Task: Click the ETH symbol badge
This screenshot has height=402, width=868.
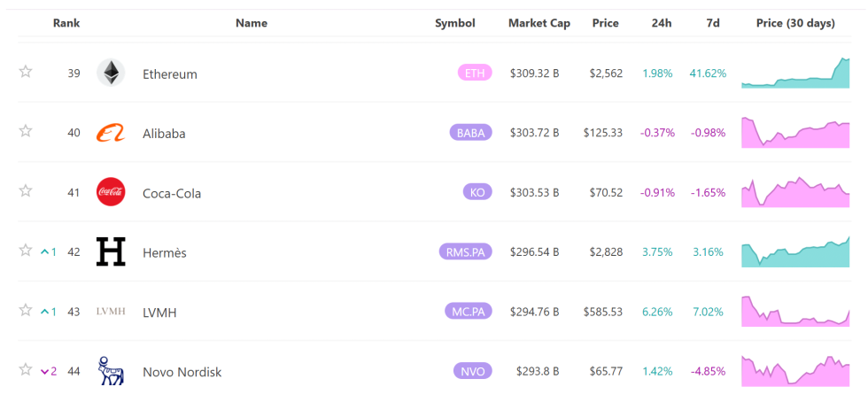Action: pos(475,73)
